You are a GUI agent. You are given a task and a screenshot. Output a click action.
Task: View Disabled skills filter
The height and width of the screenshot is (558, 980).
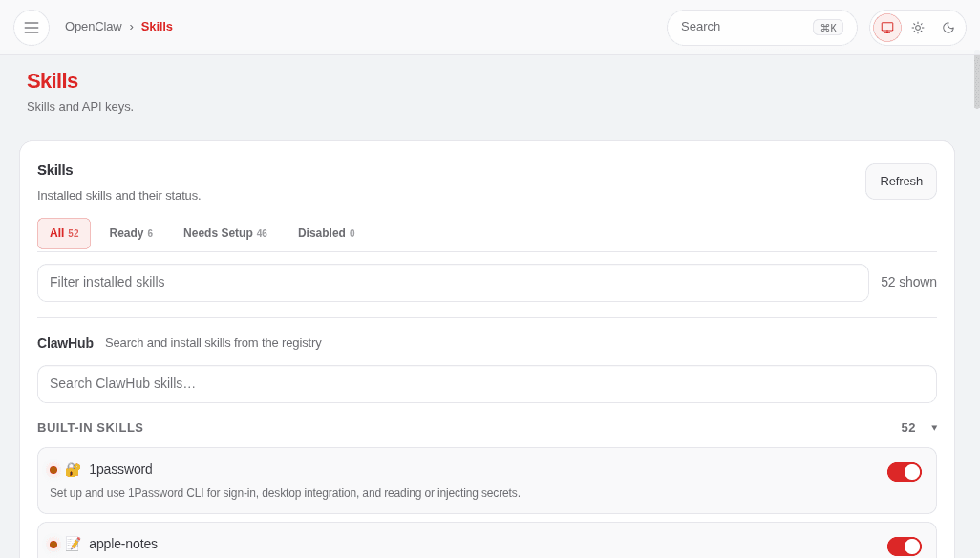[327, 232]
